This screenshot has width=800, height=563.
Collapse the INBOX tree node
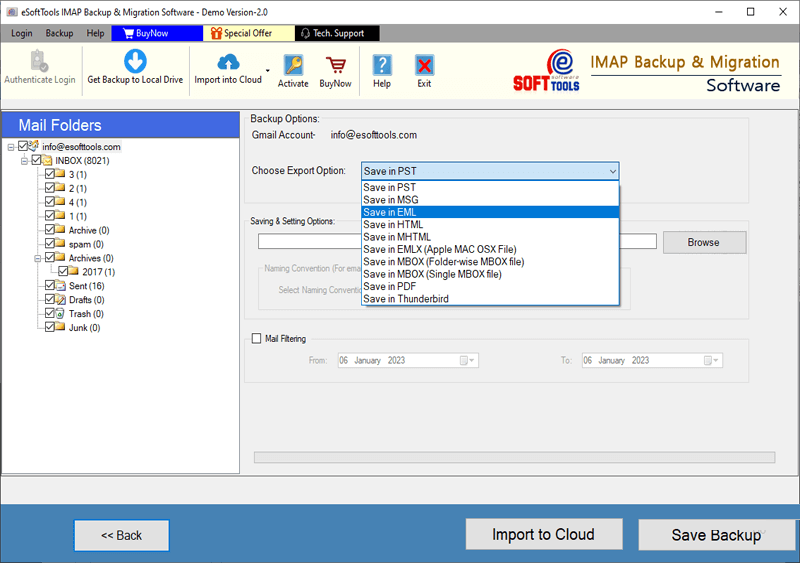pyautogui.click(x=24, y=161)
